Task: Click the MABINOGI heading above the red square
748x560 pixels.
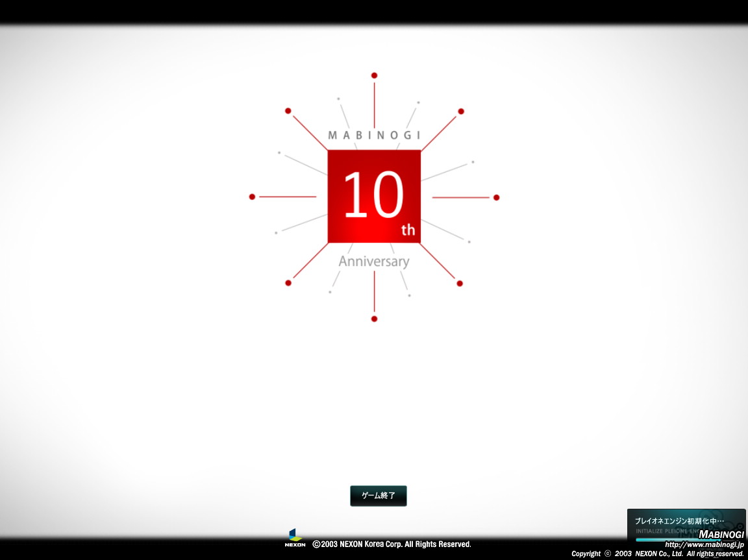Action: point(375,136)
